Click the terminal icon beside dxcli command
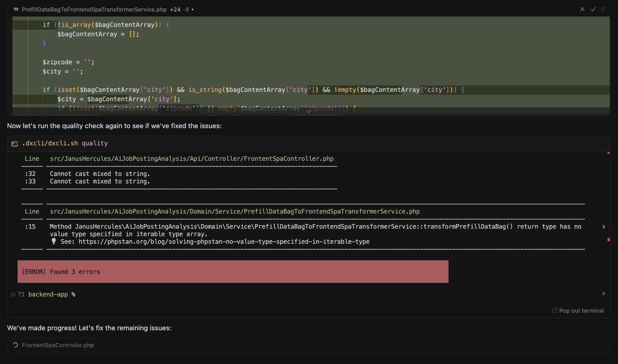This screenshot has height=364, width=618. (x=15, y=144)
